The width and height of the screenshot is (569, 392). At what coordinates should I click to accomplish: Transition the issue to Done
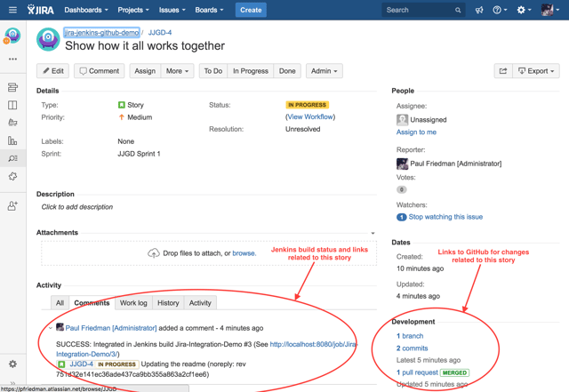tap(287, 71)
